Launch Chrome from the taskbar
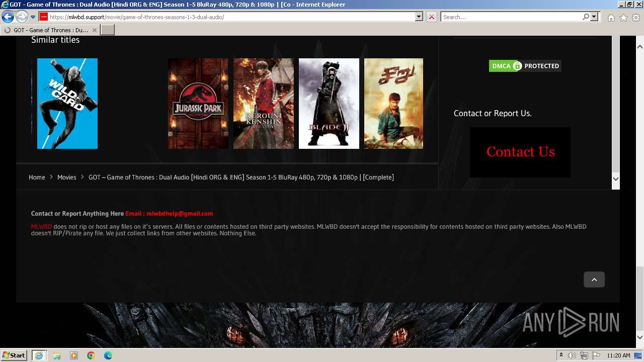 91,355
